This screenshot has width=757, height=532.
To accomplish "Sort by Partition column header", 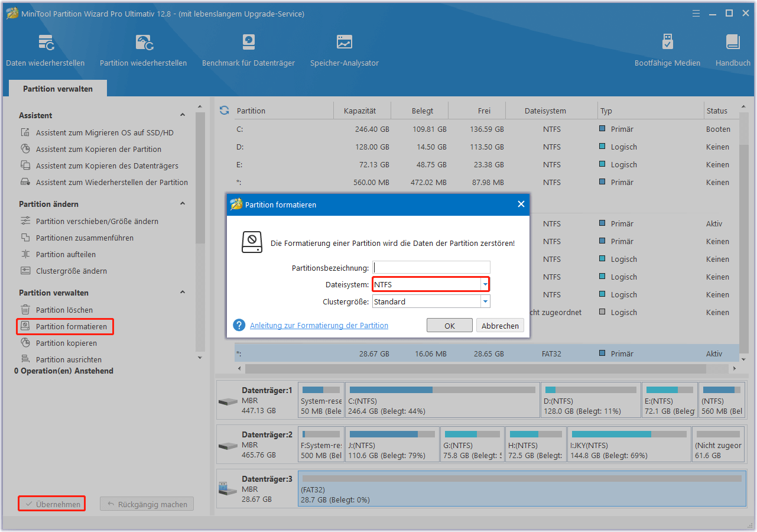I will click(251, 111).
